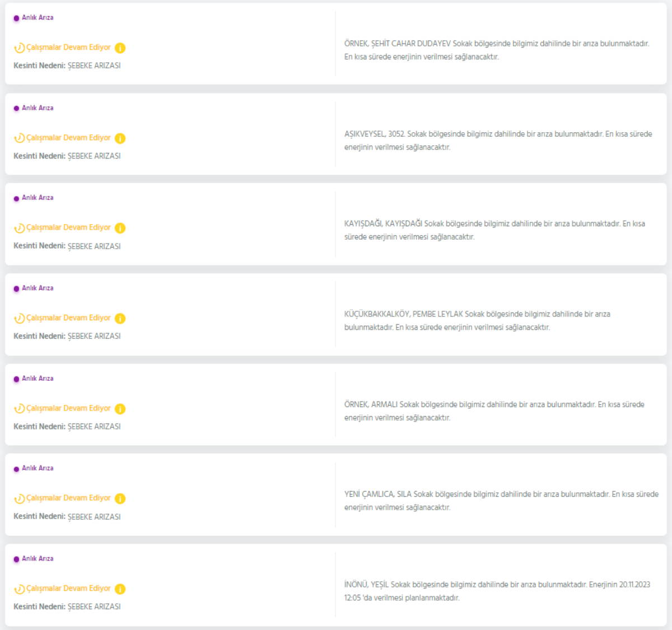Screen dimensions: 672x630
Task: Click the KÜÇÜKBAKKALKÖY, PEMBE LEYLAK outage description text
Action: (x=477, y=320)
